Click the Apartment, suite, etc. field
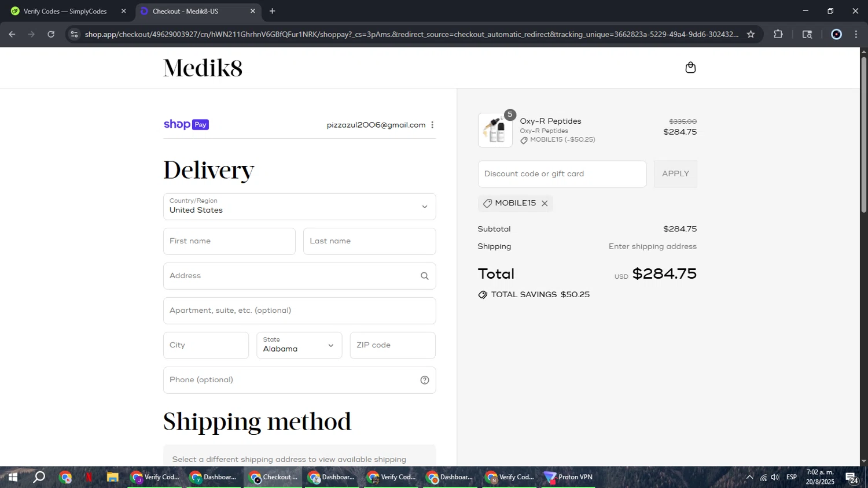Image resolution: width=868 pixels, height=488 pixels. click(x=300, y=311)
